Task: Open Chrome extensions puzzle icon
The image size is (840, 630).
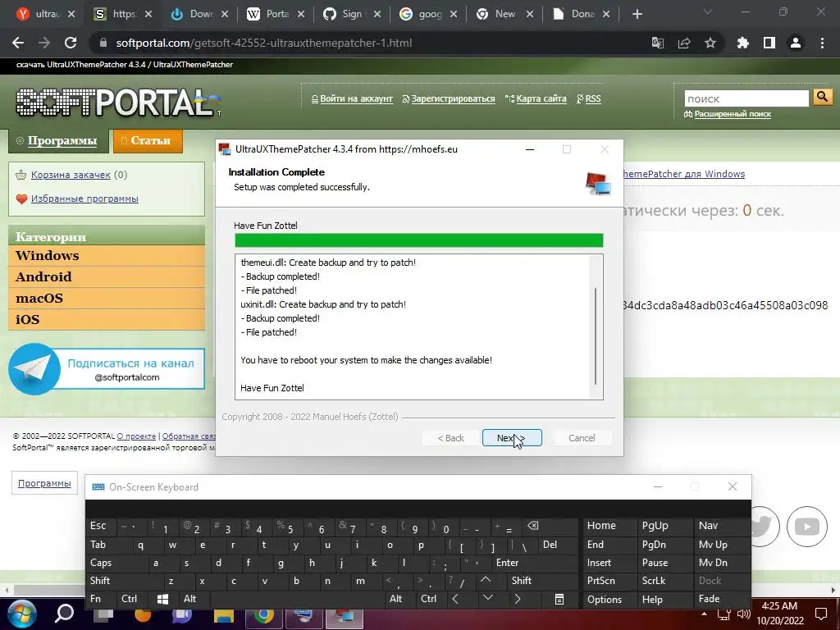Action: (742, 43)
